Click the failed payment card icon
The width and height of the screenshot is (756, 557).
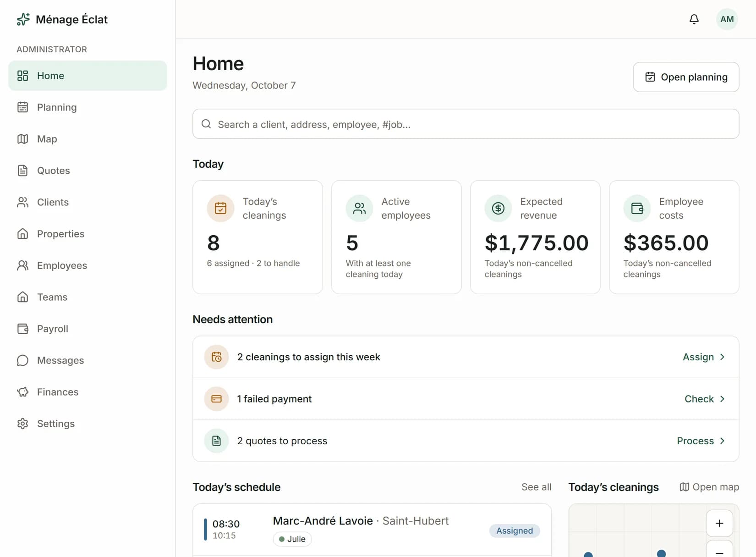click(216, 399)
